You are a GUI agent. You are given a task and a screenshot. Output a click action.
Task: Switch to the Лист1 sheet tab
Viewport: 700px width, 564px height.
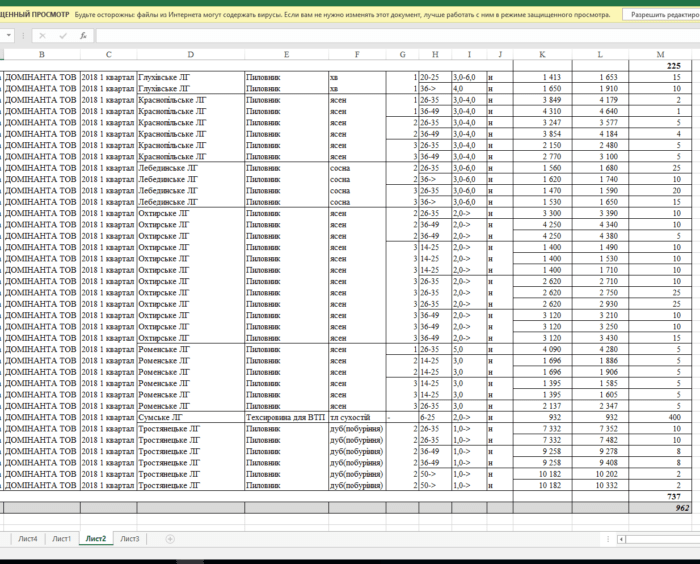(62, 539)
